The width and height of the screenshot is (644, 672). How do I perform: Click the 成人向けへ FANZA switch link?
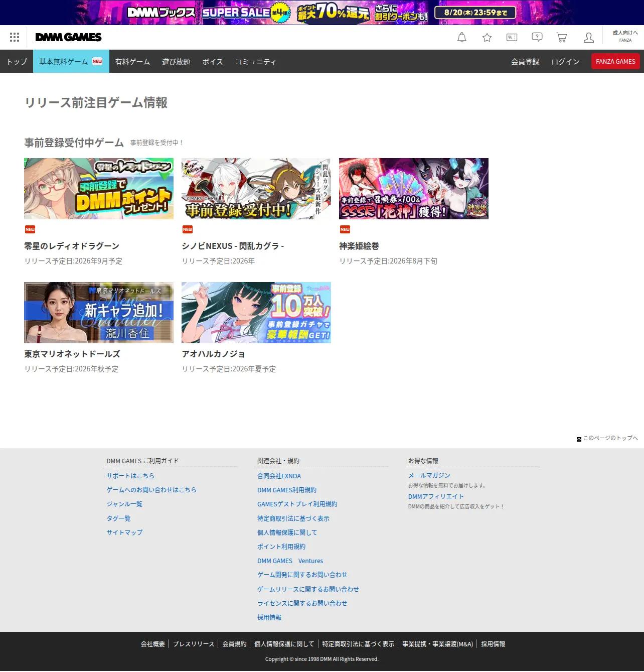(x=625, y=36)
